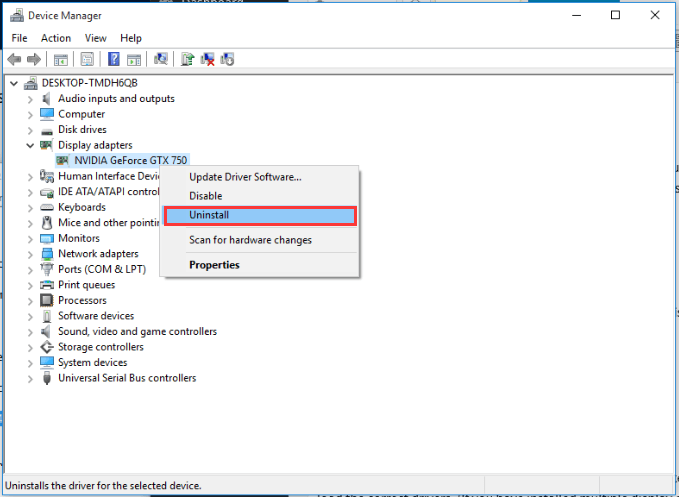Collapse the DESKTOP-TMDH6QB root node

[14, 83]
